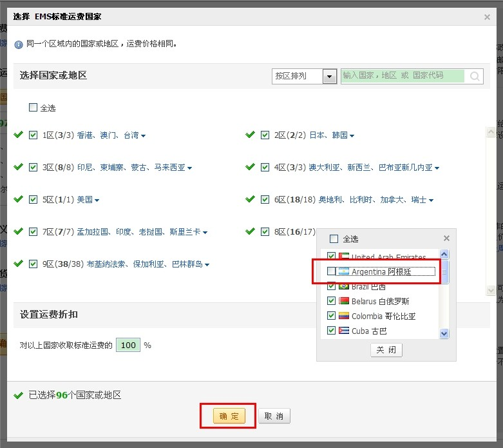Click the Colombia flag icon
This screenshot has width=503, height=448.
(343, 316)
